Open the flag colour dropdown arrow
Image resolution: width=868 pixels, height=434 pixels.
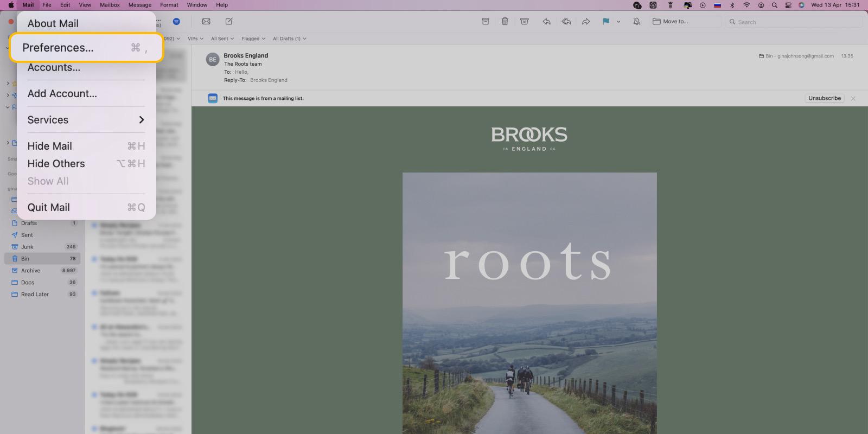coord(618,22)
